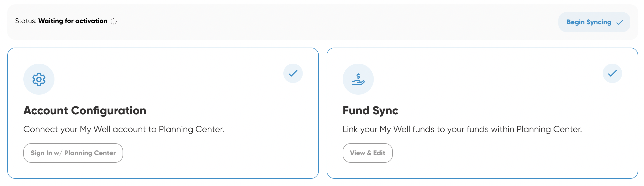This screenshot has height=186, width=644.
Task: Click the 'Connect your My Well account' description
Action: click(124, 129)
